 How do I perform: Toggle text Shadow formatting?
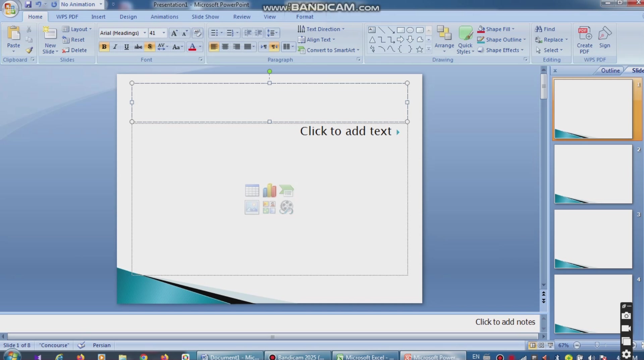[x=150, y=47]
